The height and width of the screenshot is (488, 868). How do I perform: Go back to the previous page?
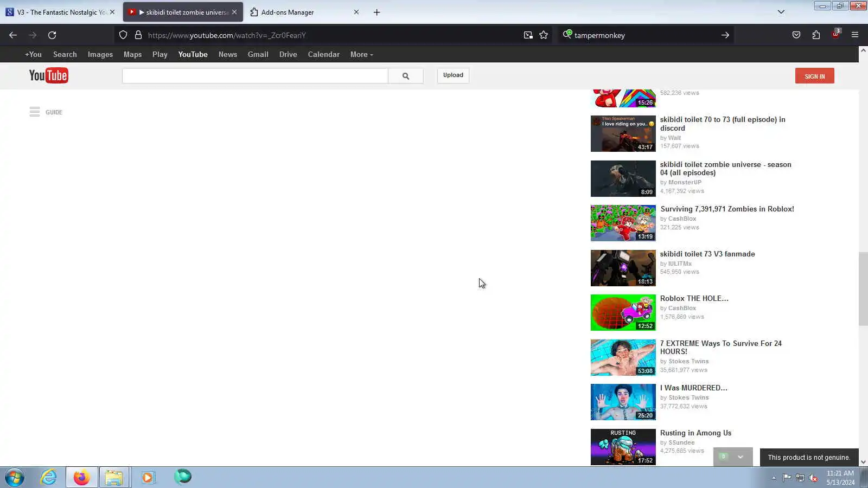click(13, 35)
